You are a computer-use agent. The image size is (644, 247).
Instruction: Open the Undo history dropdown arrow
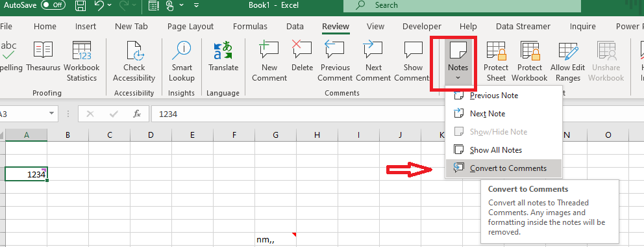[109, 5]
